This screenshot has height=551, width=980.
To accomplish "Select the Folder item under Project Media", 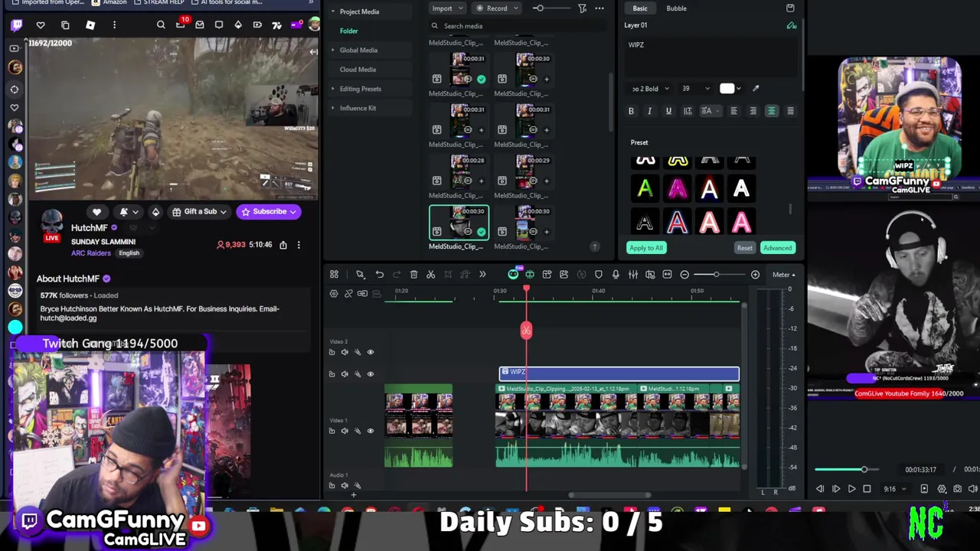I will click(x=348, y=31).
